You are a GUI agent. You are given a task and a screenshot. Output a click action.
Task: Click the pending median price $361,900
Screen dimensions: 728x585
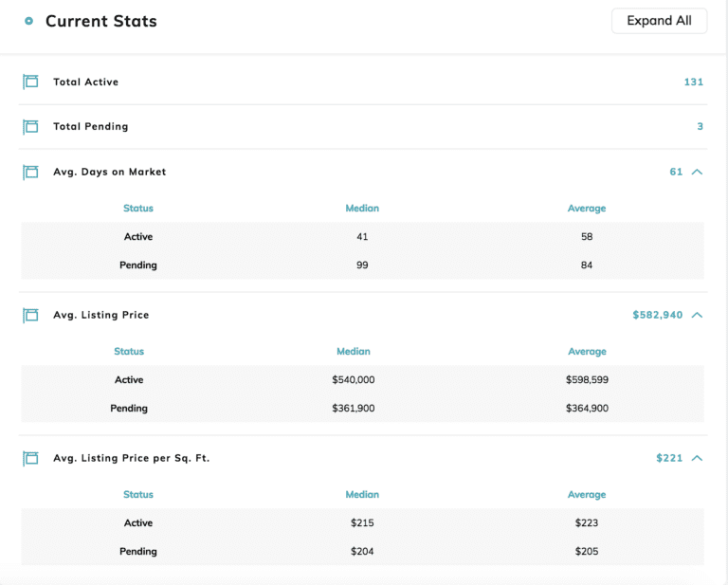(x=354, y=408)
